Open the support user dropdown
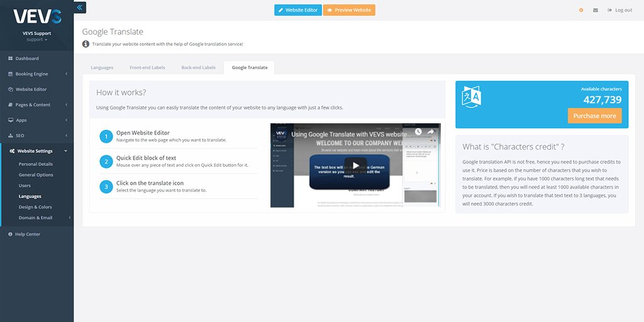 coord(37,40)
